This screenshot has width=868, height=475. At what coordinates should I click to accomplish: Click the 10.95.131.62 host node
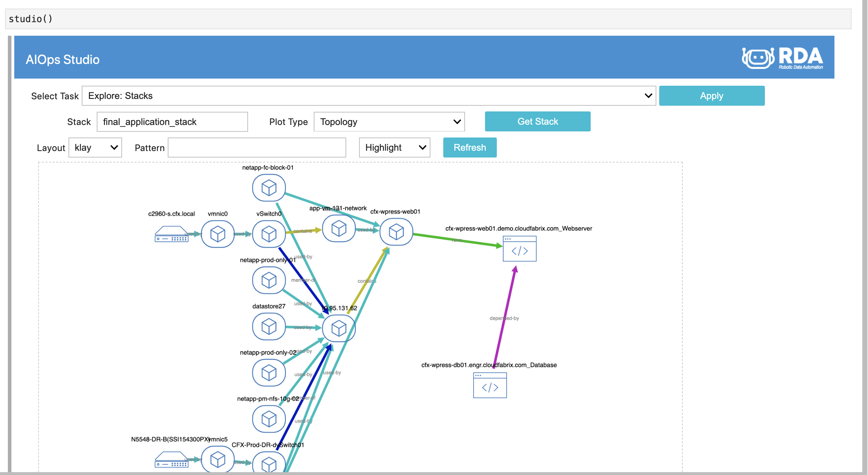click(x=339, y=328)
